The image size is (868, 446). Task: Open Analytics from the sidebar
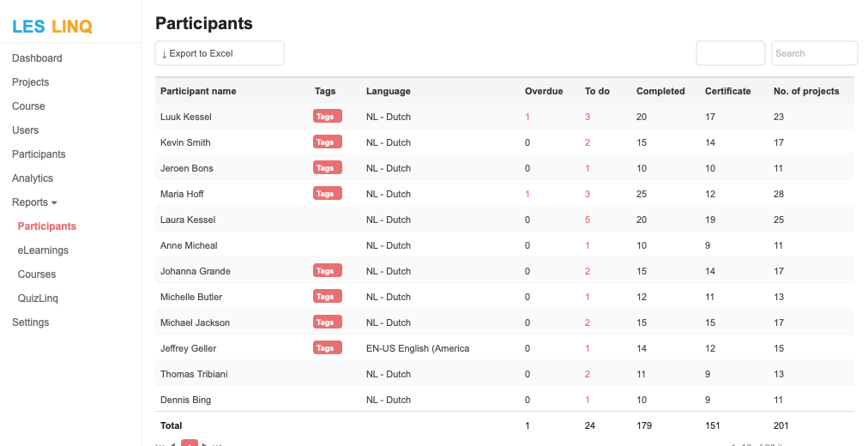pyautogui.click(x=33, y=178)
